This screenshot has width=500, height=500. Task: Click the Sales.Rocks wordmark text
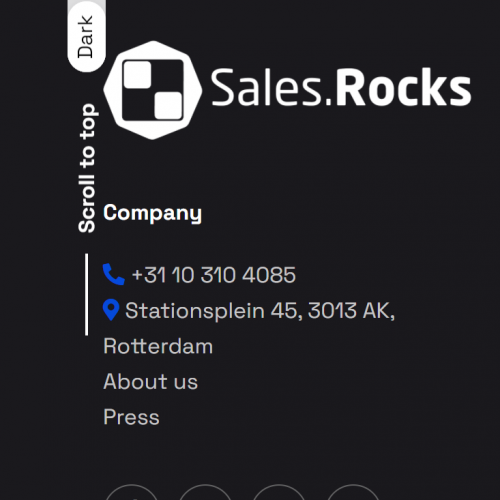(x=341, y=87)
